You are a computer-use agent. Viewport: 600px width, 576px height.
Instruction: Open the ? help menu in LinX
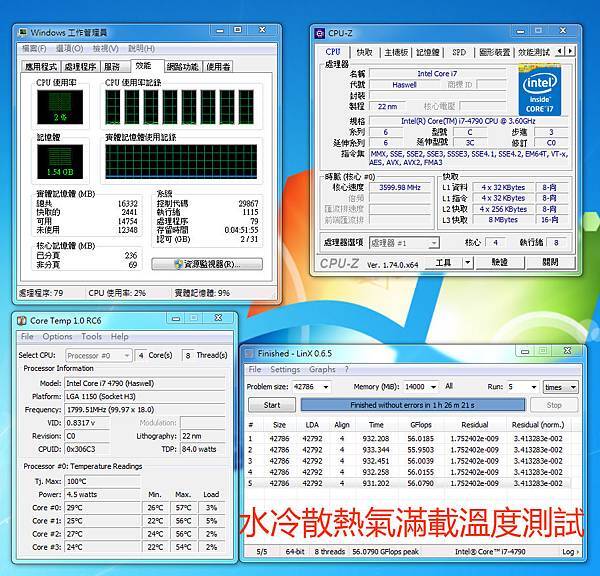347,370
